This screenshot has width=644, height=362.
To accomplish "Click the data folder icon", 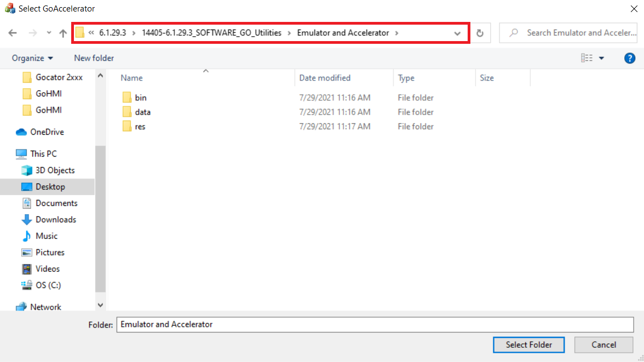I will 127,112.
